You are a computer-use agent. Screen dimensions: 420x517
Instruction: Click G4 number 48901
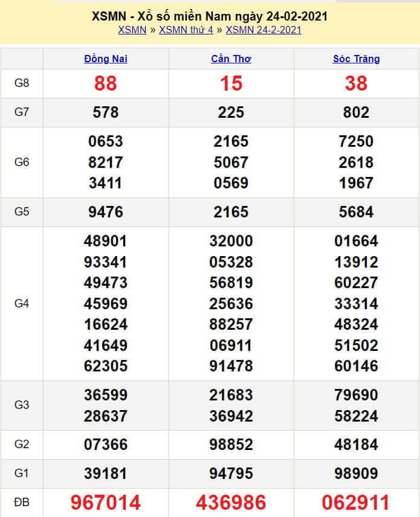pyautogui.click(x=106, y=241)
